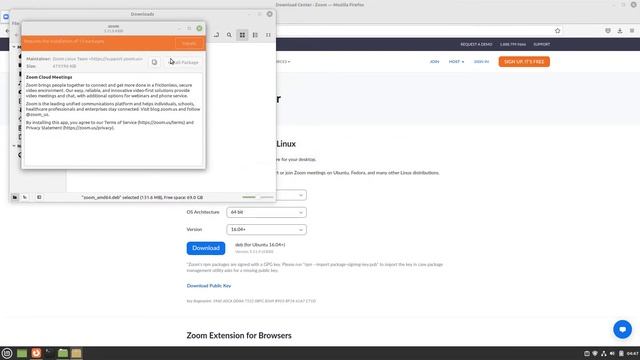
Task: Open the Firefox hamburger menu
Action: point(632,31)
